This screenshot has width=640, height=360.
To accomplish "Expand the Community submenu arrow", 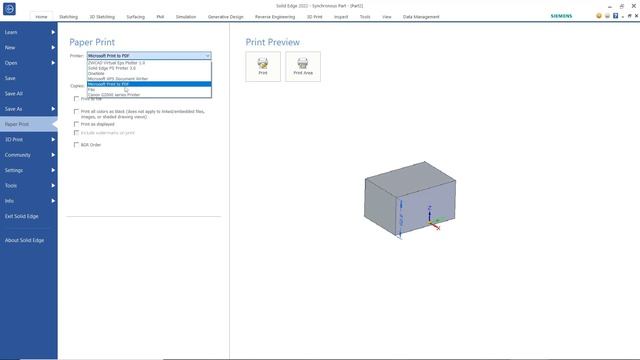I will [53, 155].
